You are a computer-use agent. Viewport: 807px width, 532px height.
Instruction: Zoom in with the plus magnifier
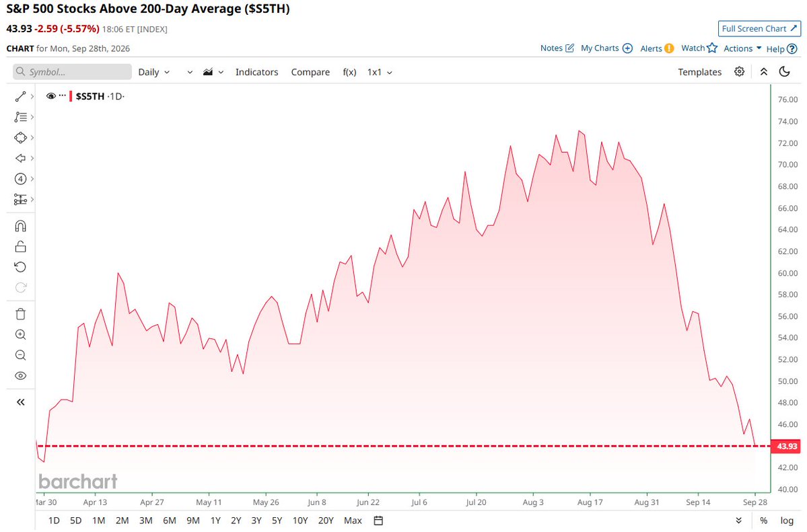click(20, 334)
